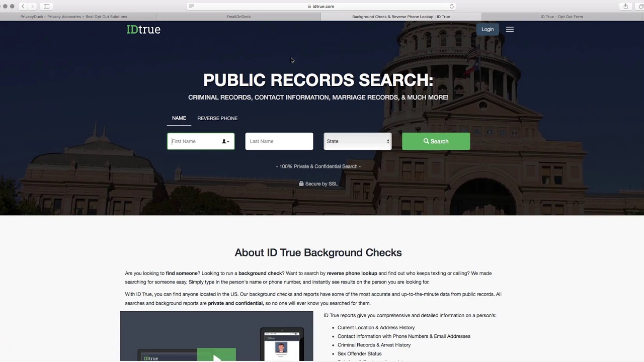This screenshot has width=644, height=362.
Task: Reload the page with the refresh icon
Action: (452, 7)
